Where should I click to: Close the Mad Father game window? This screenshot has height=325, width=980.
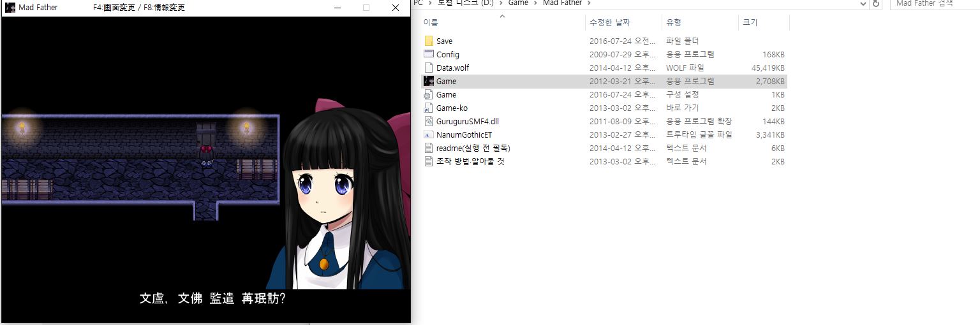(396, 8)
